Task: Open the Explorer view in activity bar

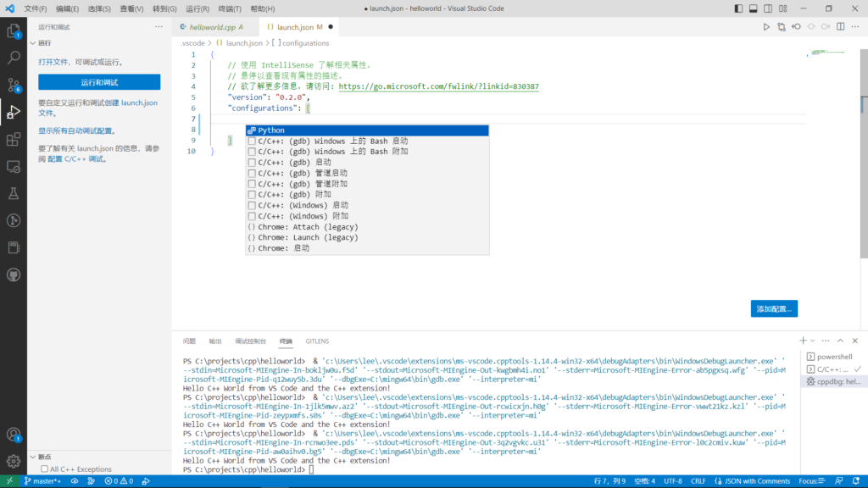Action: (x=14, y=31)
